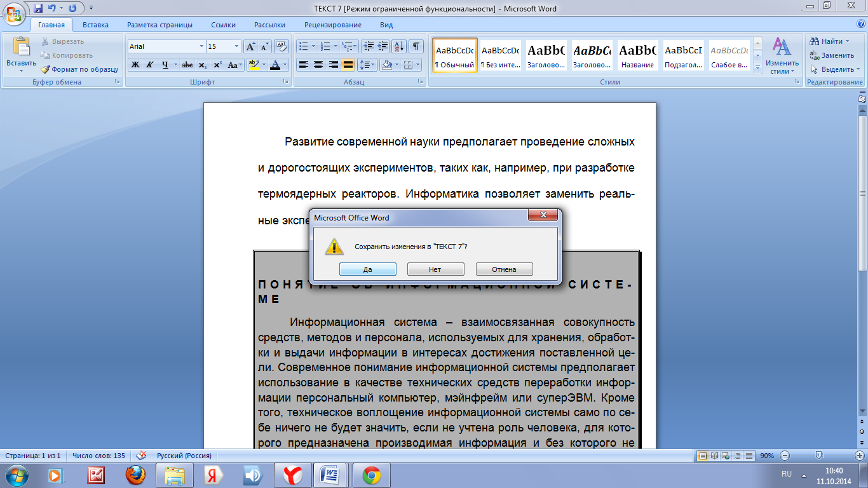Screen dimensions: 868x488
Task: Open the Change Case Aa dropdown
Action: tap(234, 65)
